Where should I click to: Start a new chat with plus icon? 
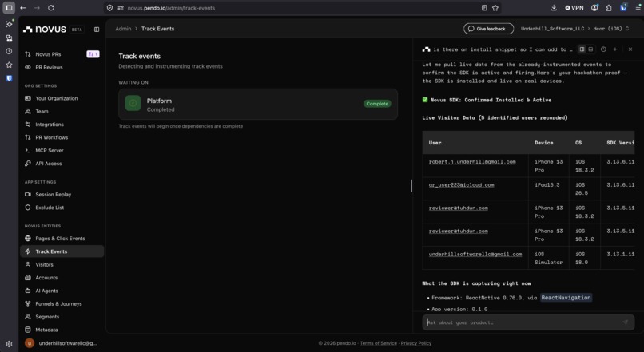click(615, 49)
